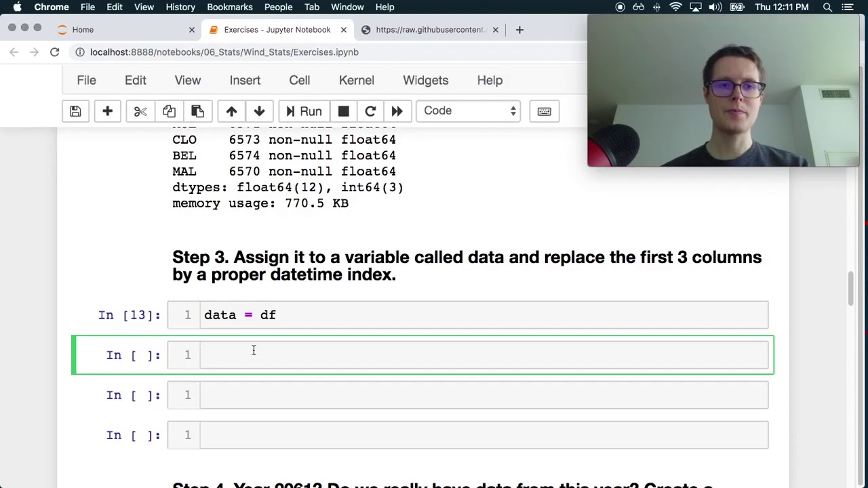The image size is (868, 488).
Task: Restart kernel and run all icon
Action: click(x=397, y=111)
